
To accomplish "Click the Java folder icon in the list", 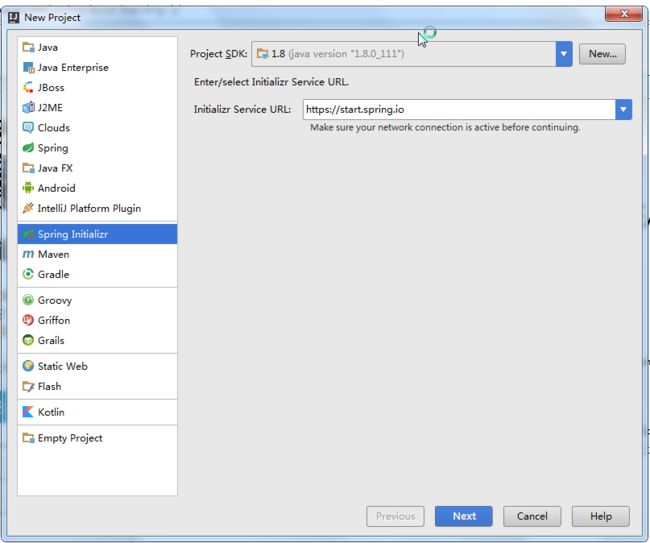I will point(28,47).
